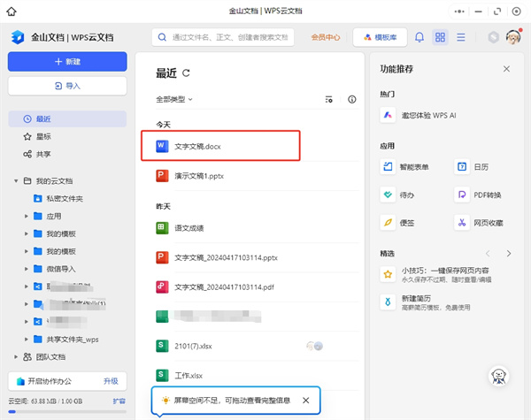531x420 pixels.
Task: Open the three-dot more options menu
Action: click(459, 11)
